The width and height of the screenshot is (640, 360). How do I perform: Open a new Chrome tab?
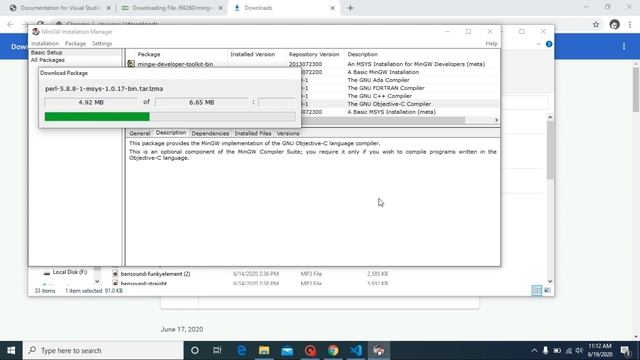coord(350,8)
